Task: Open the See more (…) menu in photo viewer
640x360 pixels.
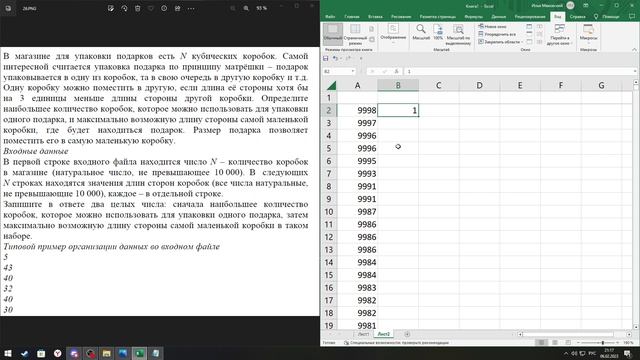Action: [191, 8]
